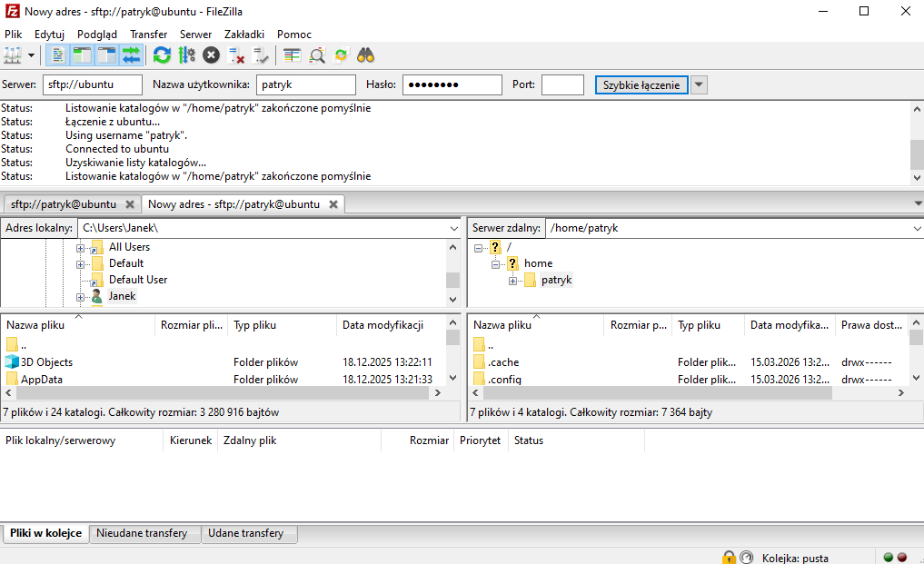This screenshot has height=564, width=924.
Task: Click the binoculars file search icon
Action: click(x=366, y=55)
